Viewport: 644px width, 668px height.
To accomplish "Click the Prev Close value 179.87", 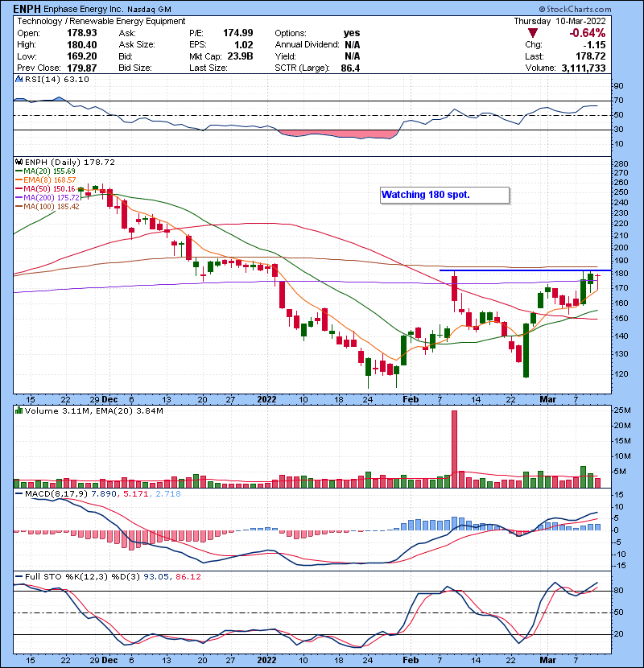I will pos(82,68).
